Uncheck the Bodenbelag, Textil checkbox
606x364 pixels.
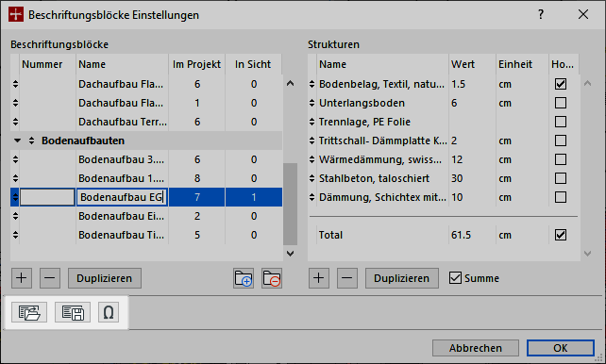pos(561,84)
